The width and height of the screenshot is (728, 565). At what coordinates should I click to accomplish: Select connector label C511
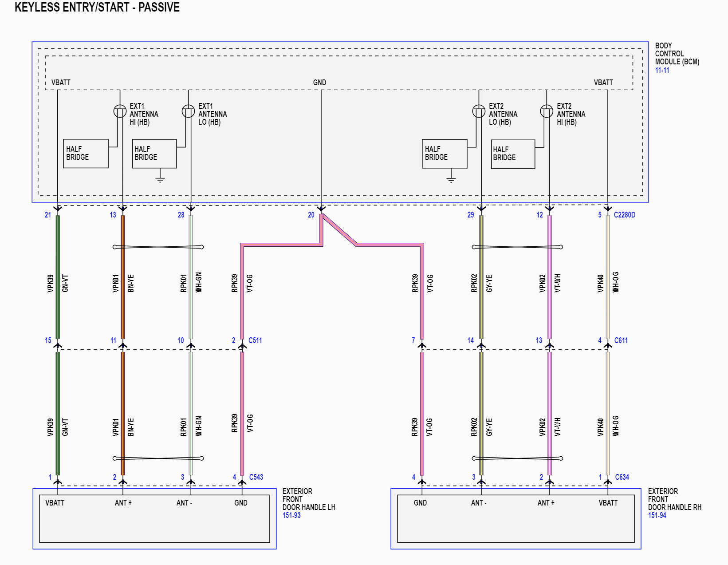(255, 340)
